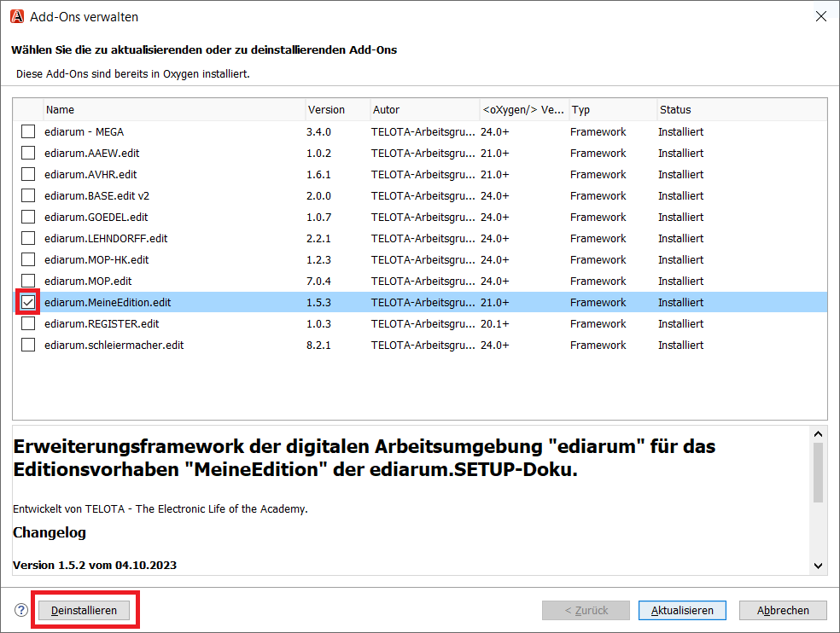Select the row name 'ediarum.LEHNDORFF.edit'
Screen dimensions: 840x633
click(x=106, y=238)
